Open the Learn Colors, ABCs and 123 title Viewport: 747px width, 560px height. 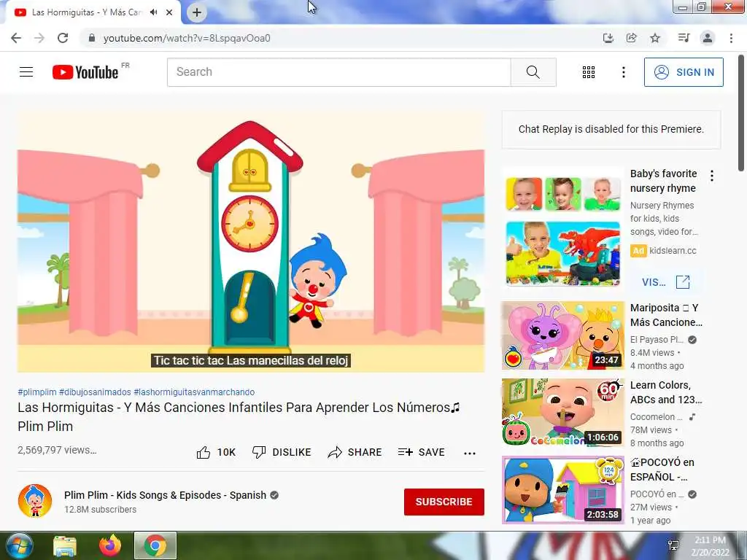[666, 392]
